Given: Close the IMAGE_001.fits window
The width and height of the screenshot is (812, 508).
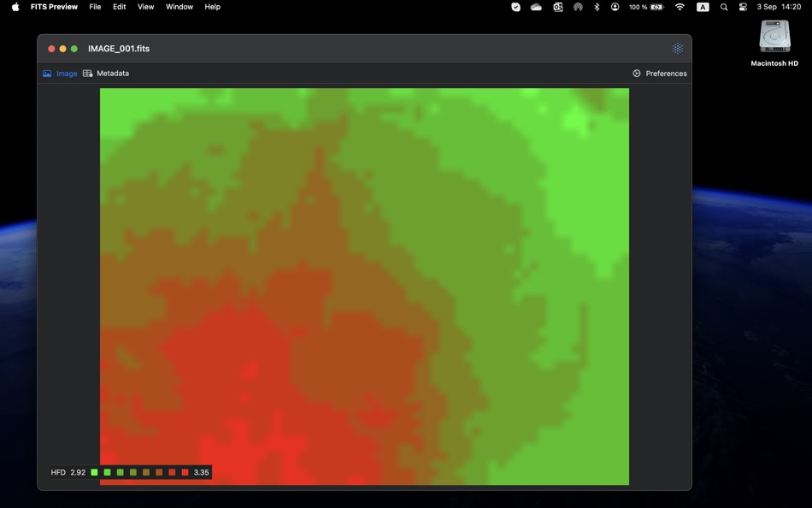Looking at the screenshot, I should pyautogui.click(x=51, y=49).
